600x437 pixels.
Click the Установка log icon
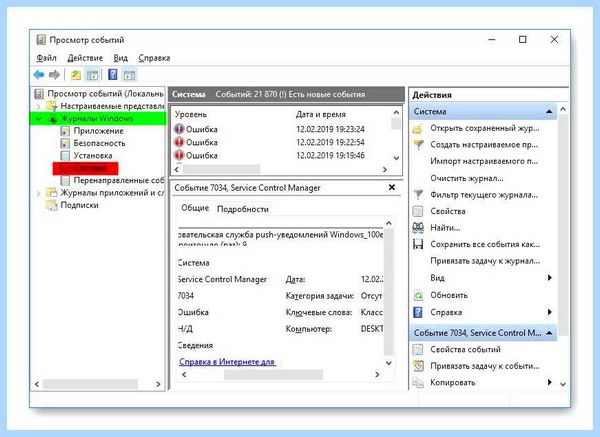[x=65, y=156]
